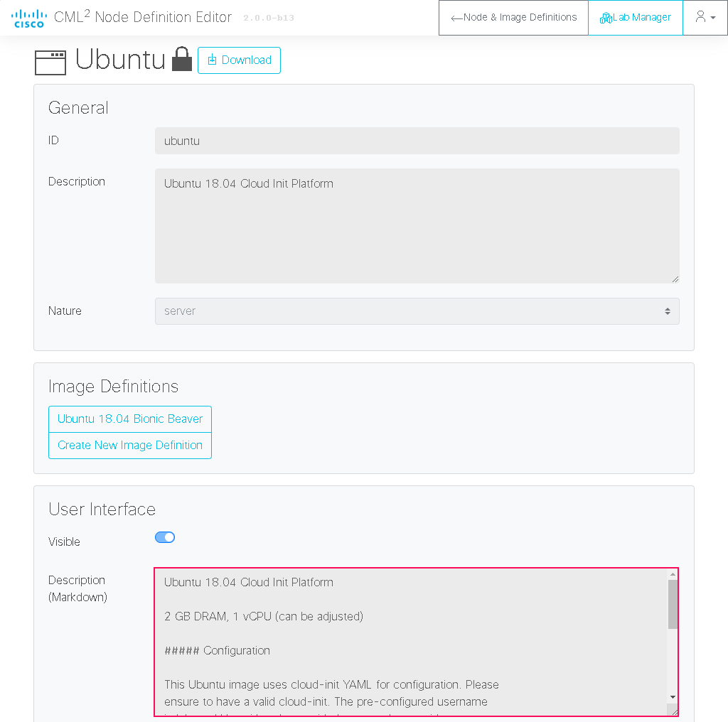The image size is (728, 722).
Task: Click the Ubuntu page title
Action: pos(119,60)
